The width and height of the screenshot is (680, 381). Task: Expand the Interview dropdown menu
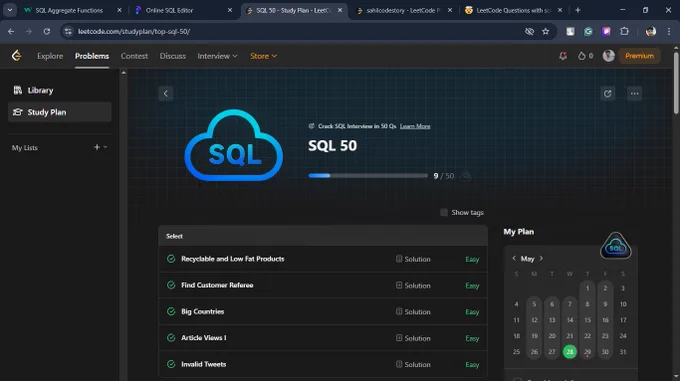(217, 56)
